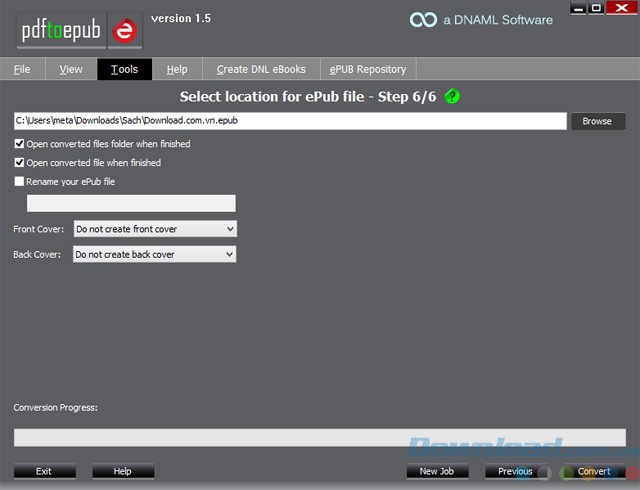Image resolution: width=640 pixels, height=490 pixels.
Task: Go back with the Previous button
Action: 515,471
